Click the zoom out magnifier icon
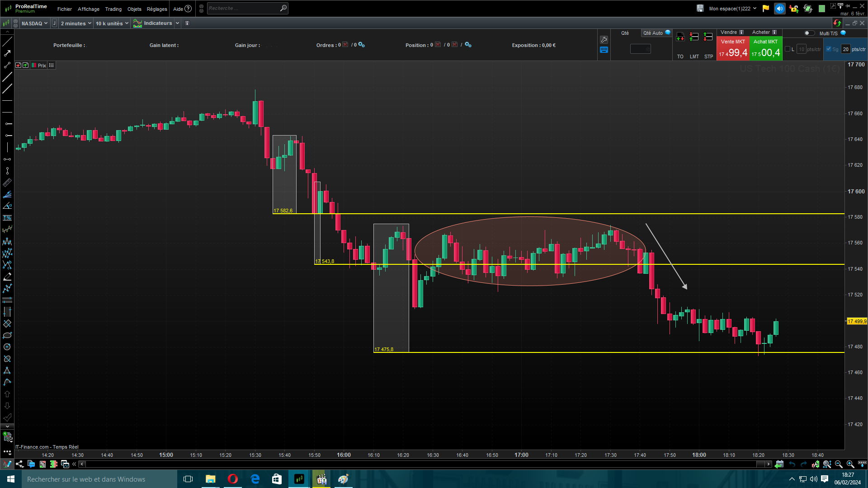Image resolution: width=868 pixels, height=488 pixels. pyautogui.click(x=839, y=464)
